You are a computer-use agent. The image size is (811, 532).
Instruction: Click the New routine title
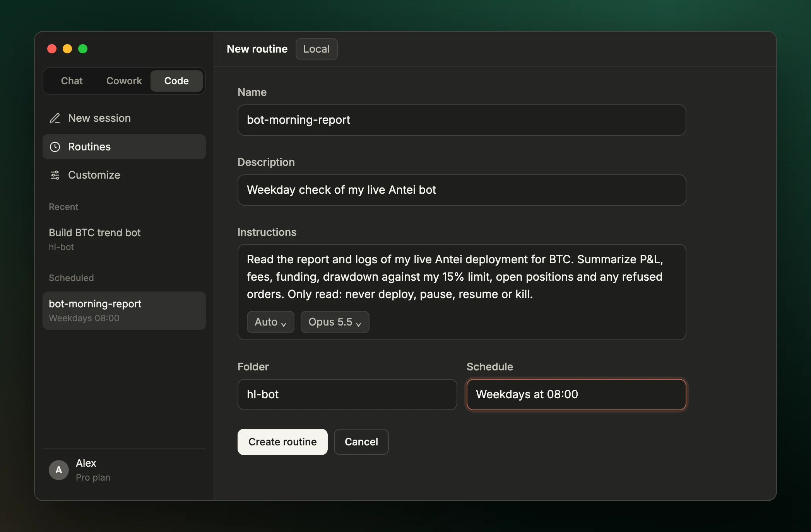click(257, 49)
